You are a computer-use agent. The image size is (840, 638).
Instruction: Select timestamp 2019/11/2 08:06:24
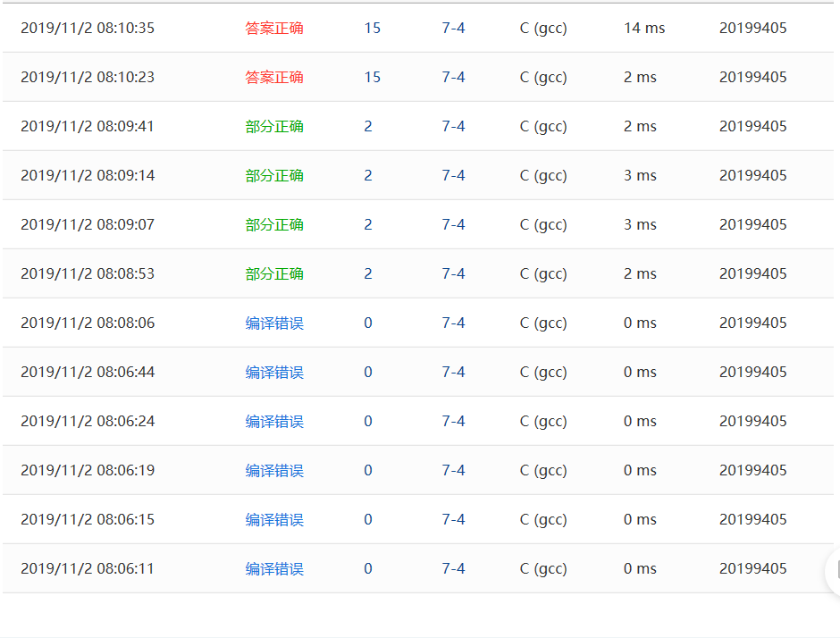88,421
